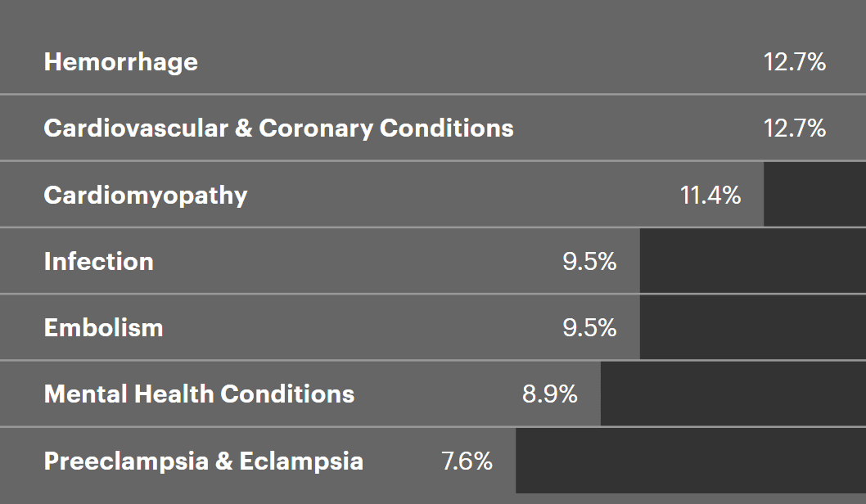Click the 12.7% value beside Hemorrhage
Viewport: 866px width, 504px height.
(794, 62)
